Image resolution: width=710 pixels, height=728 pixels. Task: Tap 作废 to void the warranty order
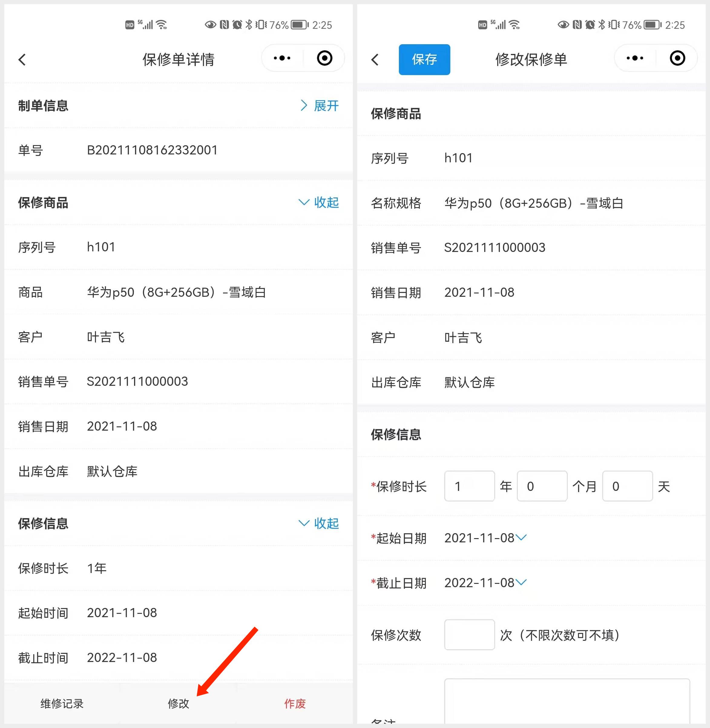coord(295,704)
